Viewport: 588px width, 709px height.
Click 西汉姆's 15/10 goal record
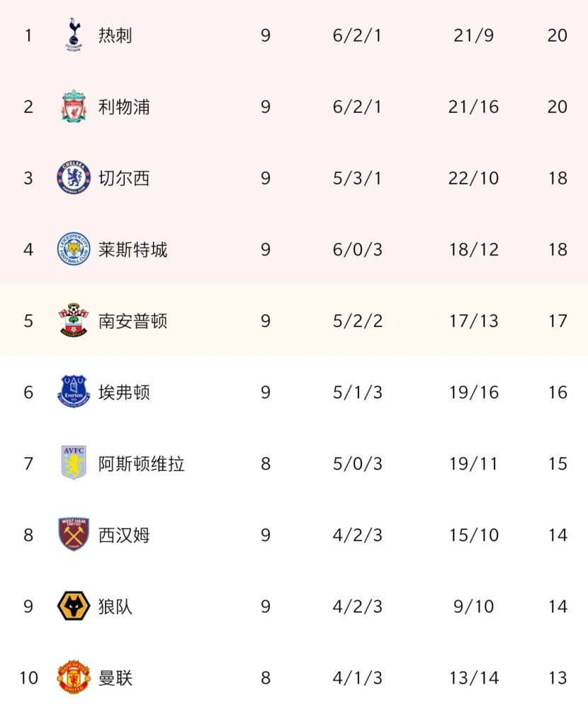point(473,535)
